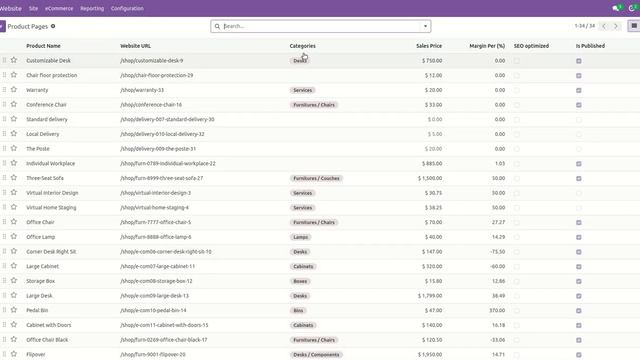Select the Flipover product row name
The image size is (640, 360).
coord(36,354)
